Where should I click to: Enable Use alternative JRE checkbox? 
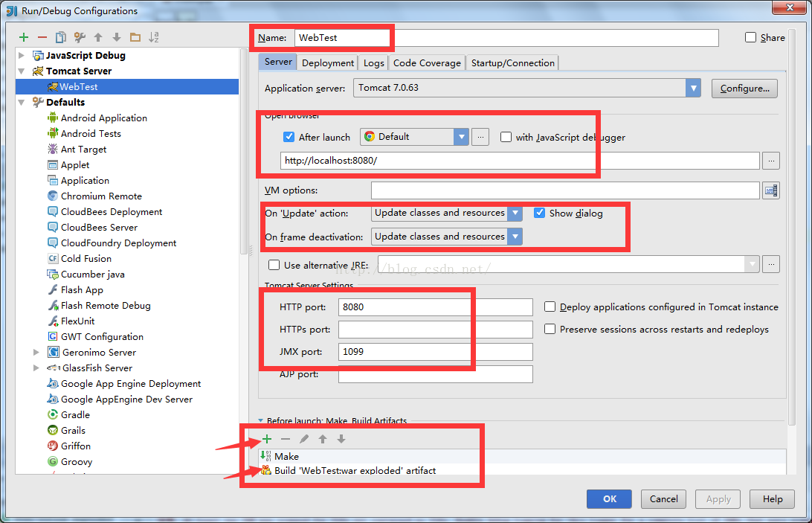pos(274,265)
